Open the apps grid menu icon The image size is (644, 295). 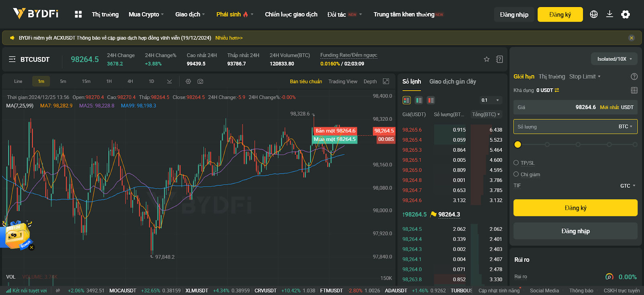pos(78,15)
